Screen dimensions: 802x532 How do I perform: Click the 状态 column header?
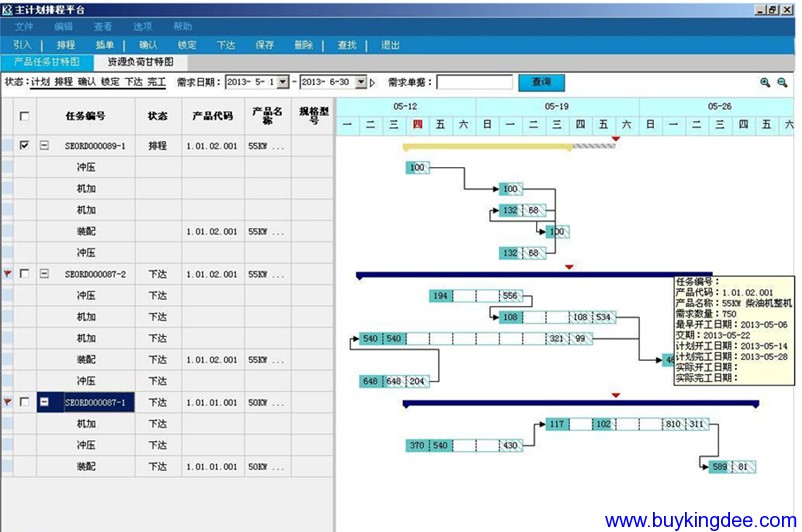(x=158, y=116)
